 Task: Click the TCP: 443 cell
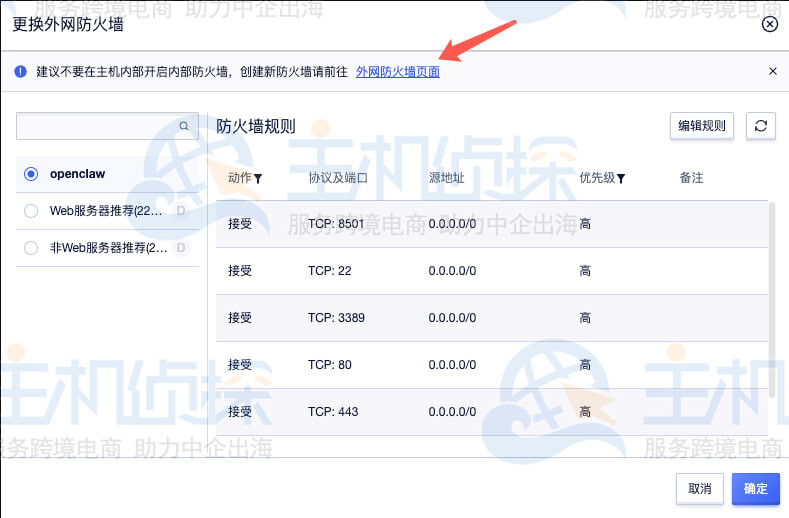(x=333, y=412)
